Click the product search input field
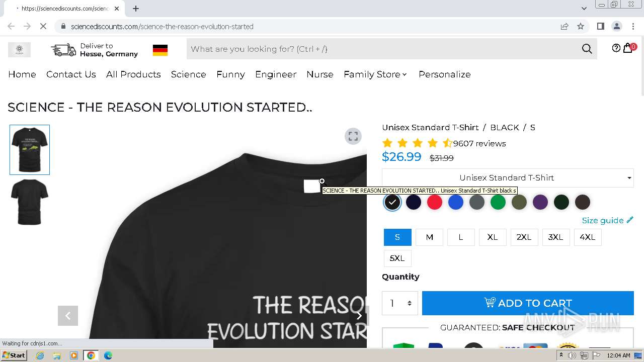This screenshot has height=362, width=644. click(x=382, y=49)
